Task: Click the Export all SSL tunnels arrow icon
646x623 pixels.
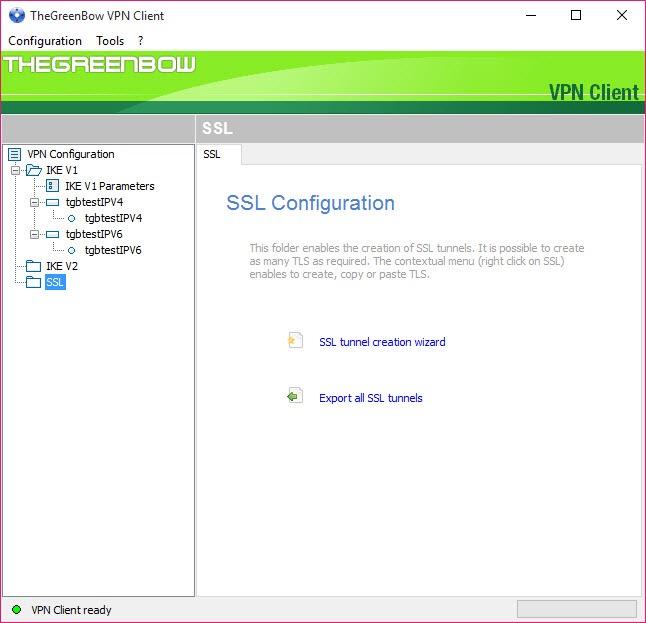Action: 295,396
